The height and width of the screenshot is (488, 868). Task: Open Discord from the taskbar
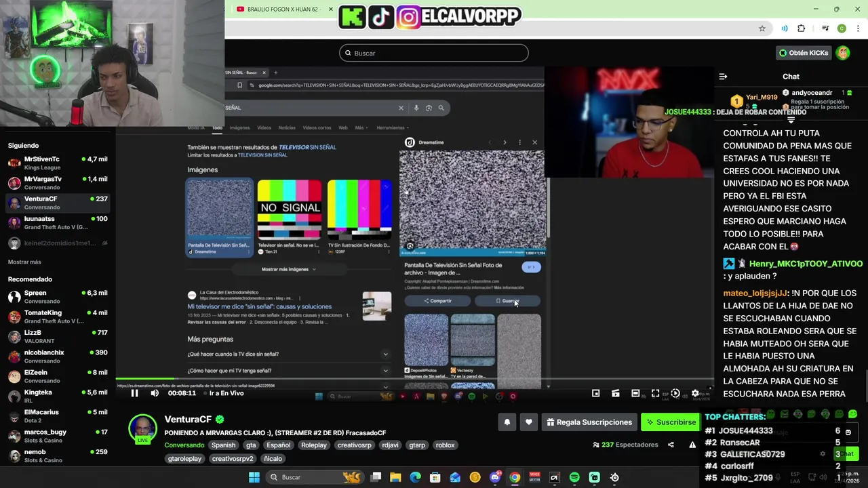point(495,477)
